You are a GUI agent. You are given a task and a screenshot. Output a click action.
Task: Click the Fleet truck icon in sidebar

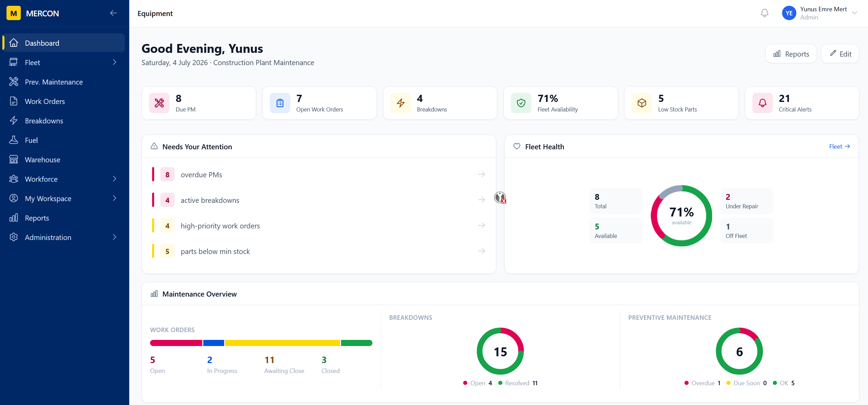pos(14,62)
